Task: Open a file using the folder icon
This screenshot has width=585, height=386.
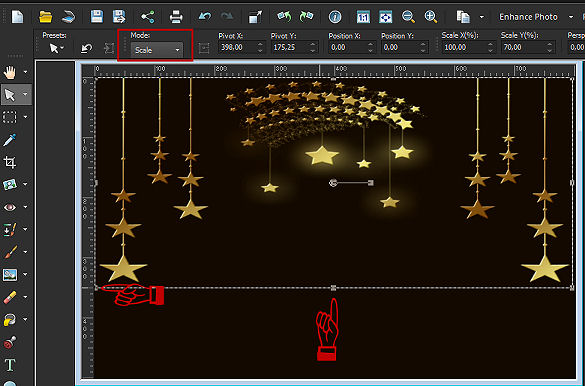Action: coord(46,17)
